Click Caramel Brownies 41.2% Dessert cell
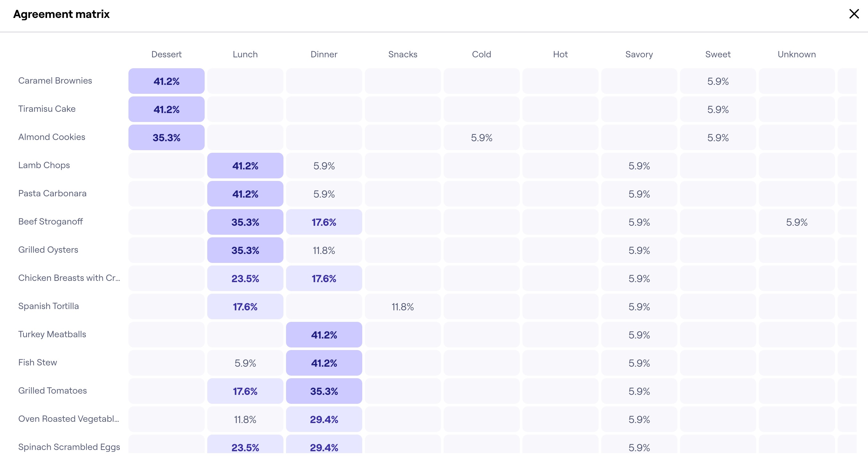 (167, 80)
